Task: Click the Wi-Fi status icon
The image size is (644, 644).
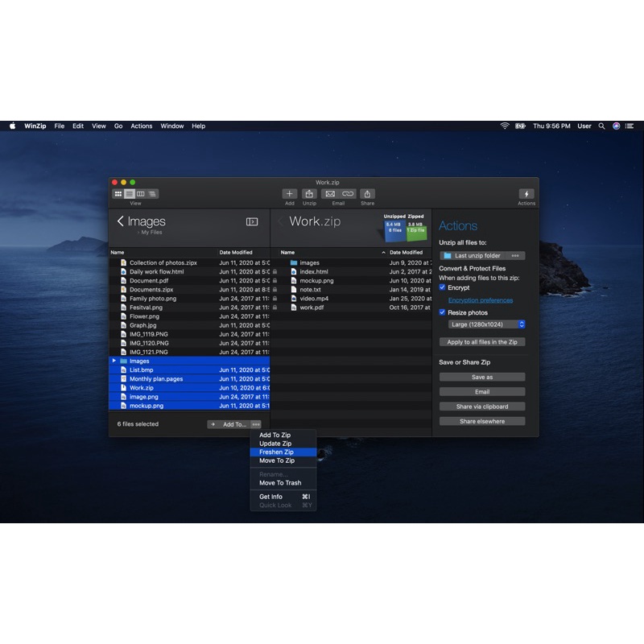Action: [x=505, y=126]
